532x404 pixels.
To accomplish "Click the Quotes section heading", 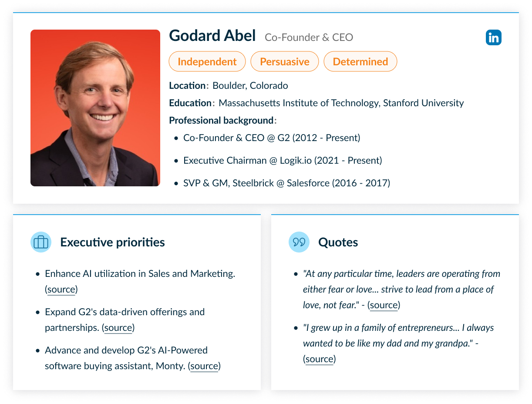I will coord(338,242).
